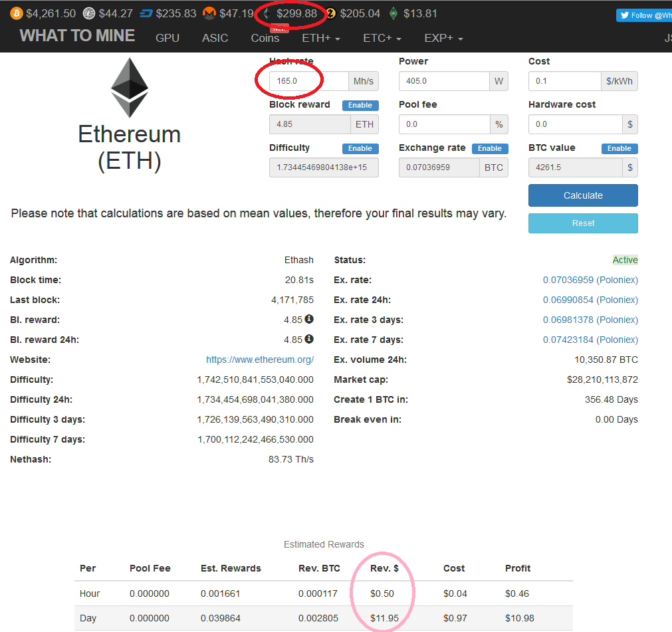Click the Litecoin price ticker icon
672x632 pixels.
point(88,13)
